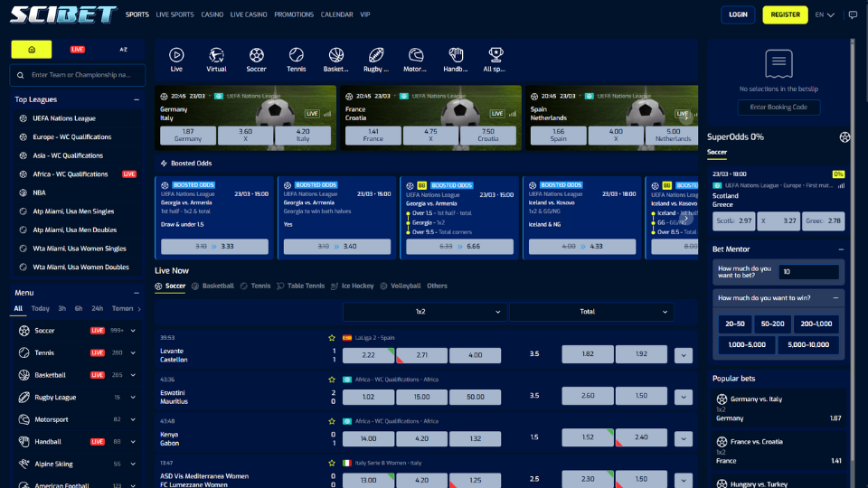Favorite the ASD Vis Mediterranea match star
868x488 pixels.
coord(332,463)
